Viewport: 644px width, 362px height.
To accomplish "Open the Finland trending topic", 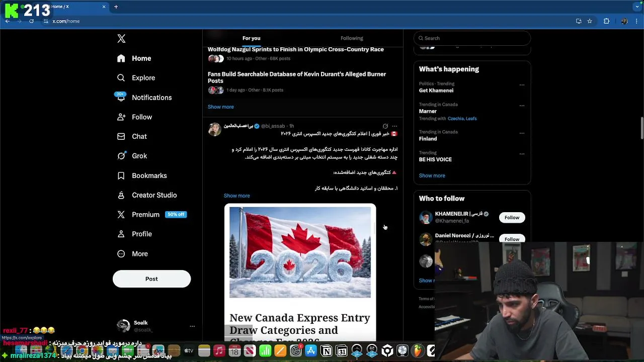I will click(428, 139).
